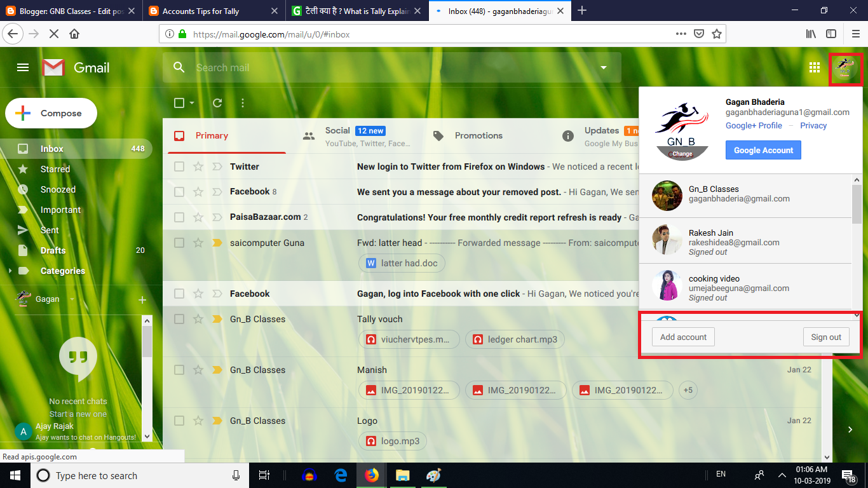Select the Twitter email checkbox
The width and height of the screenshot is (868, 488).
179,166
